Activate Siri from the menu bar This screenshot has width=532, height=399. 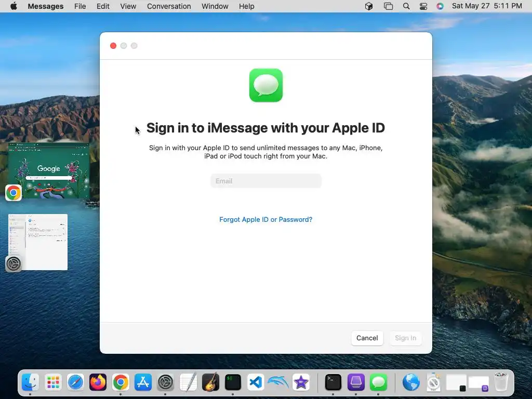pos(440,6)
